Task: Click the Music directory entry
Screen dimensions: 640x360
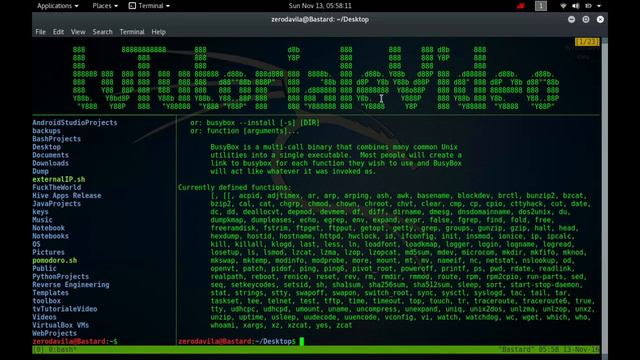Action: (42, 220)
